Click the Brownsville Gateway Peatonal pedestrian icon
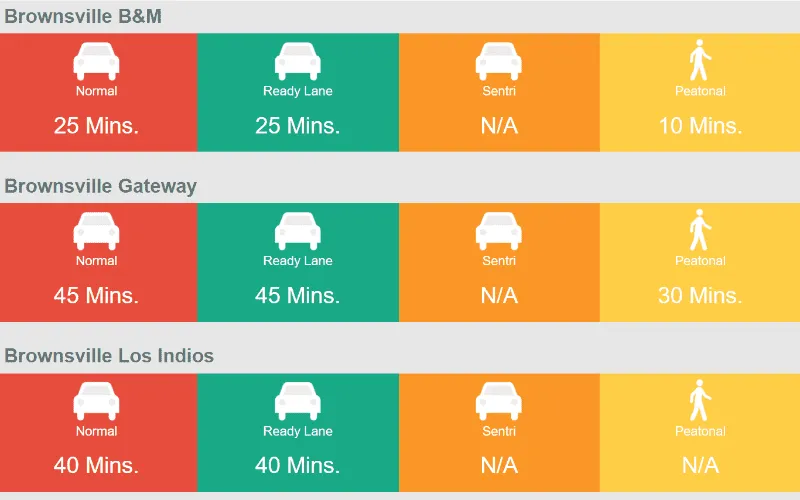Viewport: 800px width, 500px height. pos(700,231)
